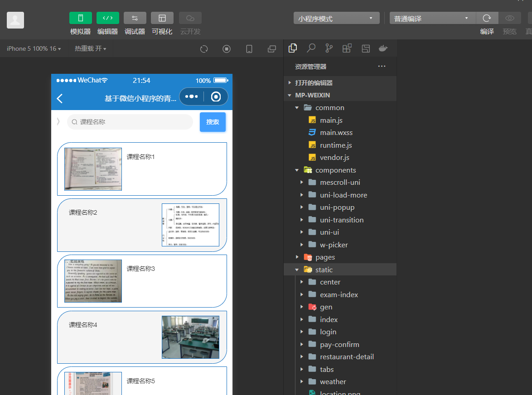Toggle the 模拟器 simulator panel button
The width and height of the screenshot is (532, 395).
[80, 18]
